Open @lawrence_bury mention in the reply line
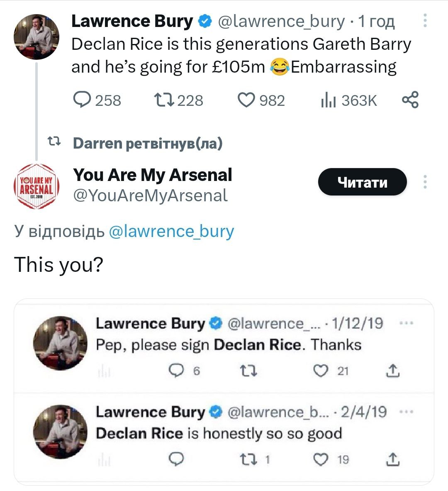The height and width of the screenshot is (491, 448). coord(171,231)
